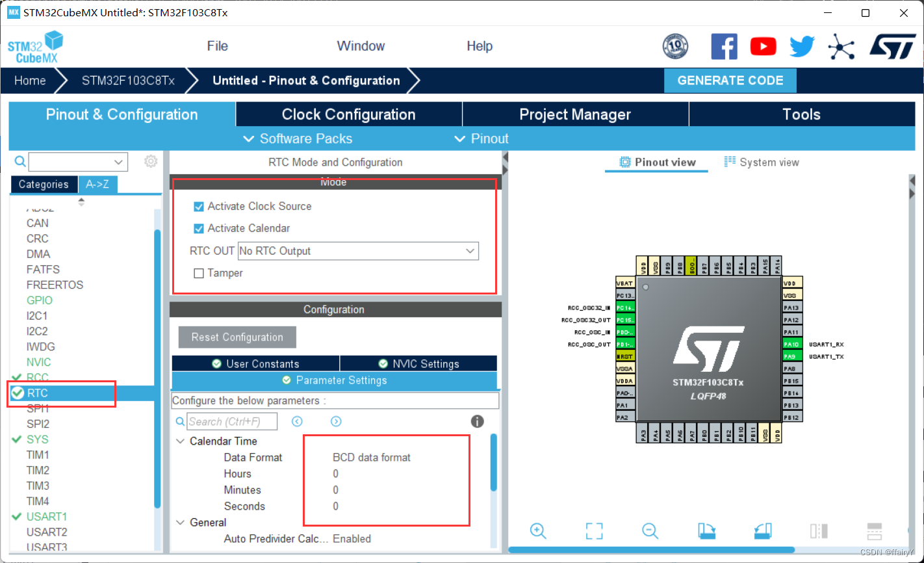Click the vertical flip icon under the chip
The image size is (924, 563).
coord(875,530)
